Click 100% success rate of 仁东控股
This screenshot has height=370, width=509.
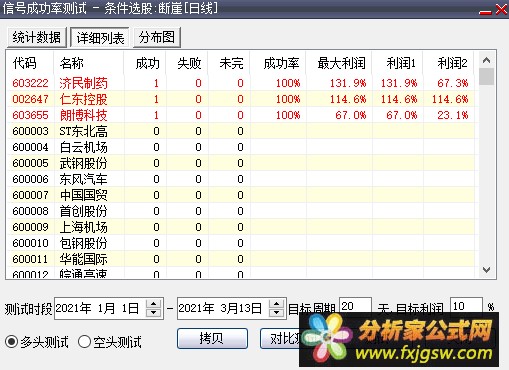[288, 99]
